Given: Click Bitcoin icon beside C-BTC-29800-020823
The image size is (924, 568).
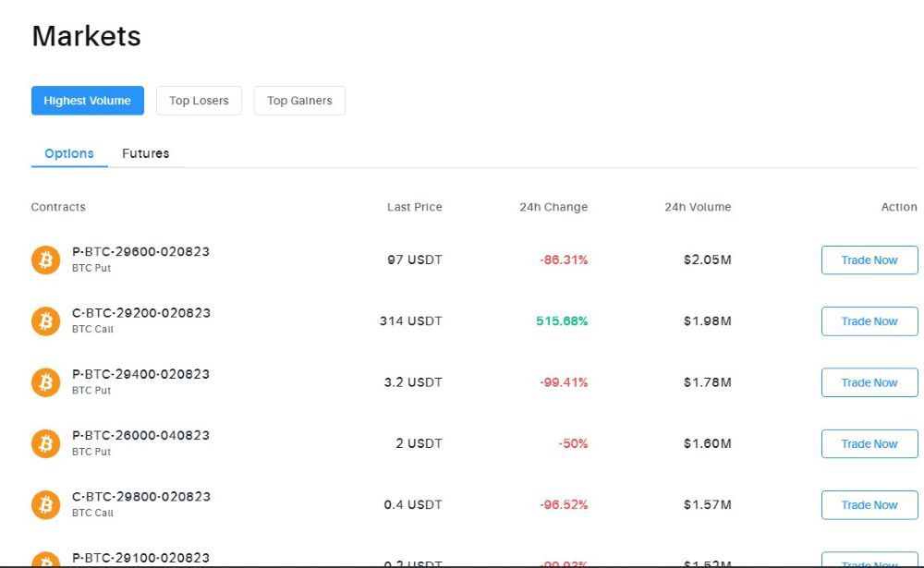Looking at the screenshot, I should [46, 505].
